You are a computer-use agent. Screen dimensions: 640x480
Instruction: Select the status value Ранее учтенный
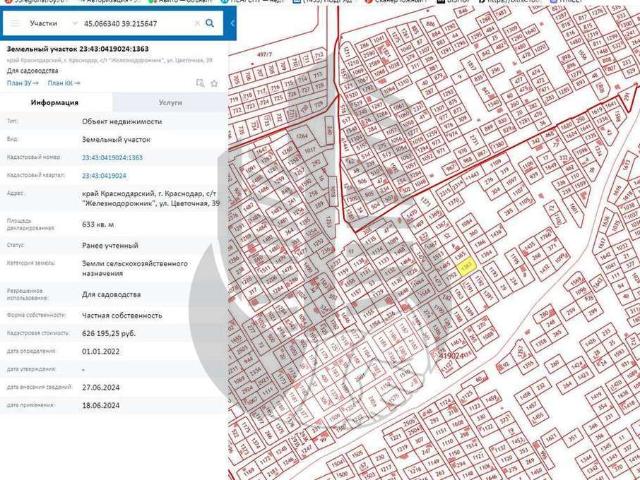110,245
